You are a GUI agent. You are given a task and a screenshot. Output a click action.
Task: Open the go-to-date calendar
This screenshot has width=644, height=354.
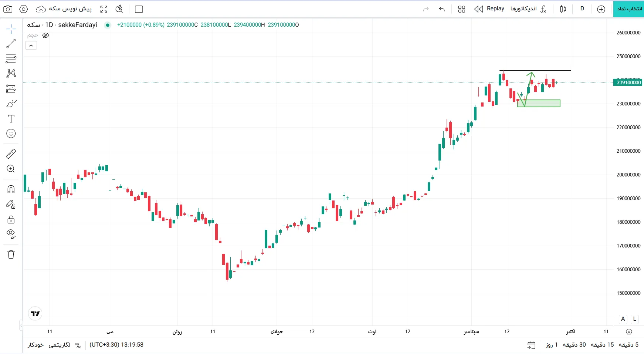click(531, 345)
